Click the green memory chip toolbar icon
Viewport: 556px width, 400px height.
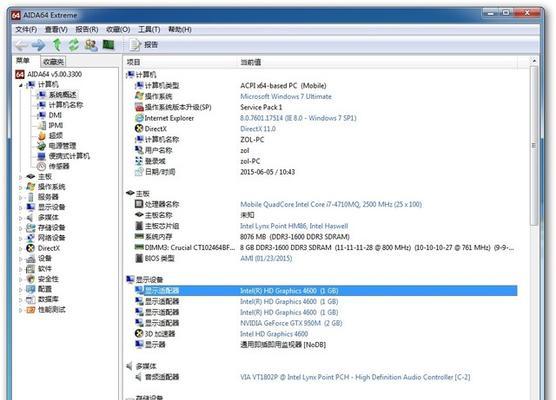pyautogui.click(x=108, y=45)
